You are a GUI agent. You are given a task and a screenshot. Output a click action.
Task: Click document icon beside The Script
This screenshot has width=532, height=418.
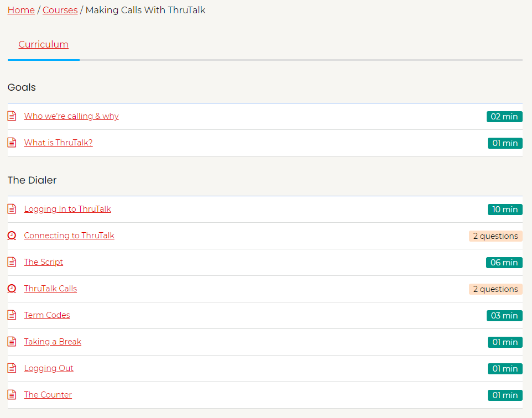[12, 262]
